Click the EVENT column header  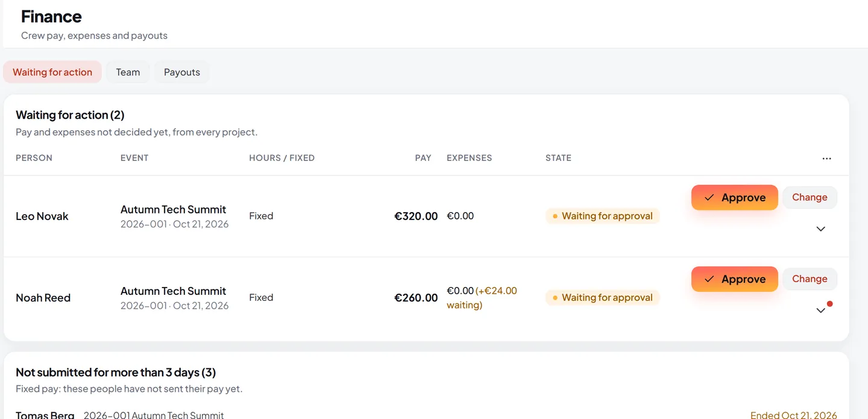(x=134, y=158)
